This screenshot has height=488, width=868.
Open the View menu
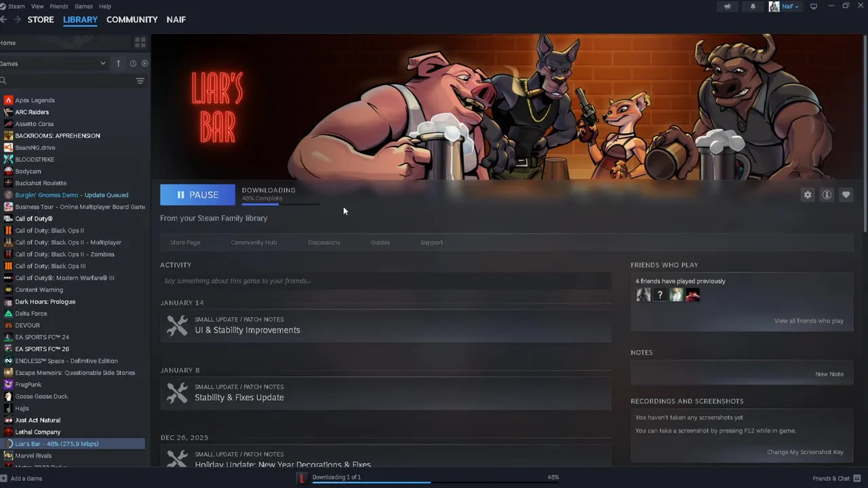click(x=37, y=6)
